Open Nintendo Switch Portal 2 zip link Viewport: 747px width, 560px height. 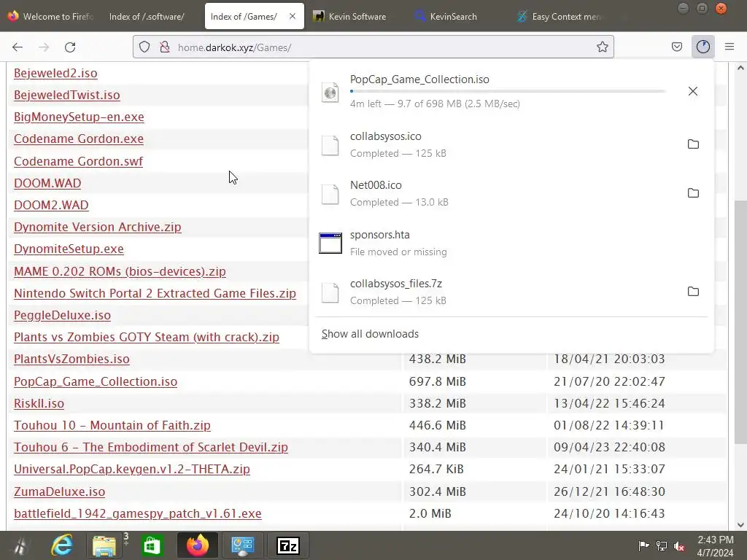pos(155,293)
